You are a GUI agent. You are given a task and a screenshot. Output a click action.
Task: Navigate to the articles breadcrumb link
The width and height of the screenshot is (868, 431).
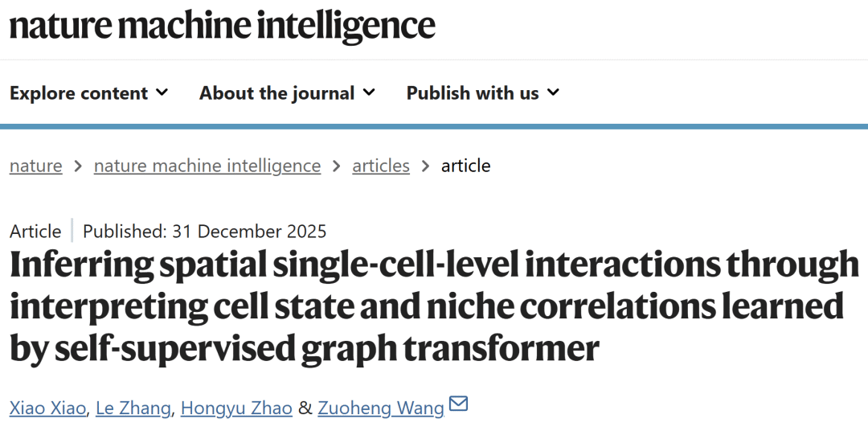tap(381, 166)
